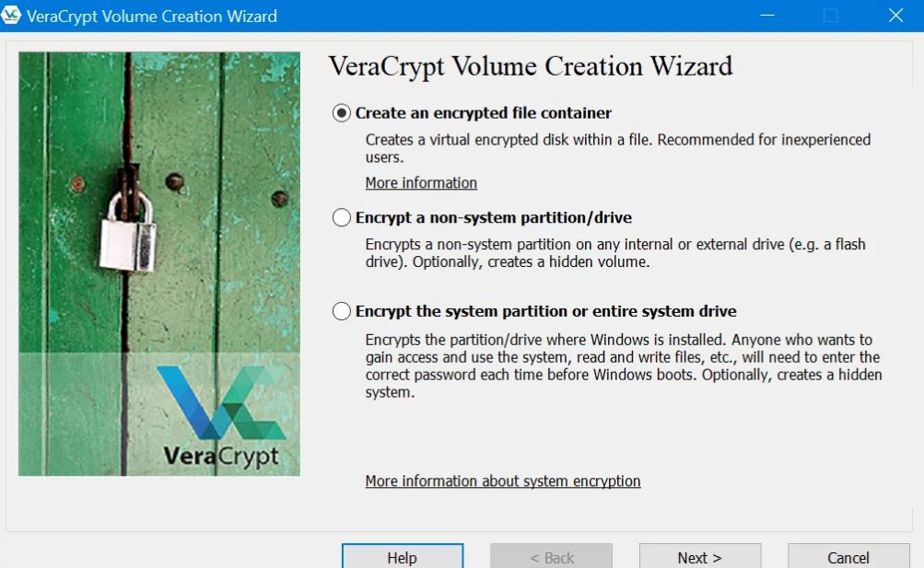The width and height of the screenshot is (924, 568).
Task: Click text 'Creates a virtual encrypted disk within a file'
Action: (508, 140)
